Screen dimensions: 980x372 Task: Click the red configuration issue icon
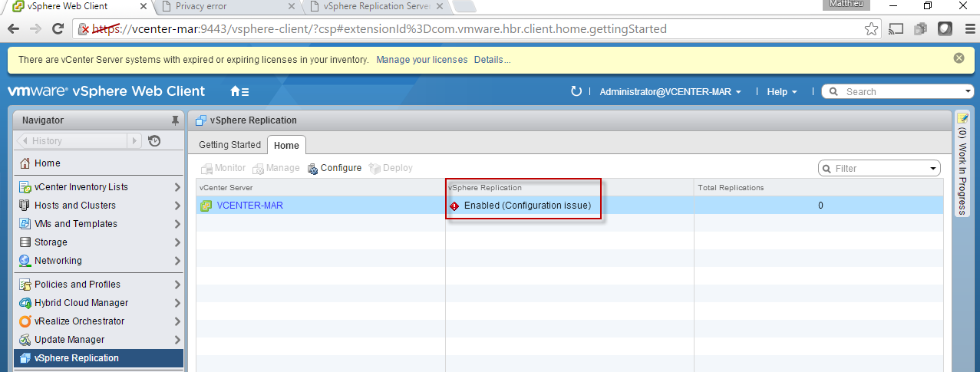click(454, 206)
